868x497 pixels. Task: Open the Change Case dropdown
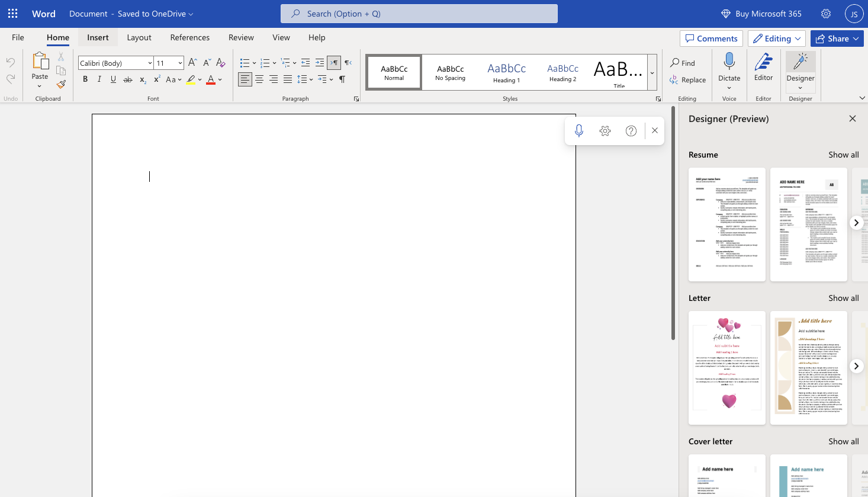tap(173, 79)
